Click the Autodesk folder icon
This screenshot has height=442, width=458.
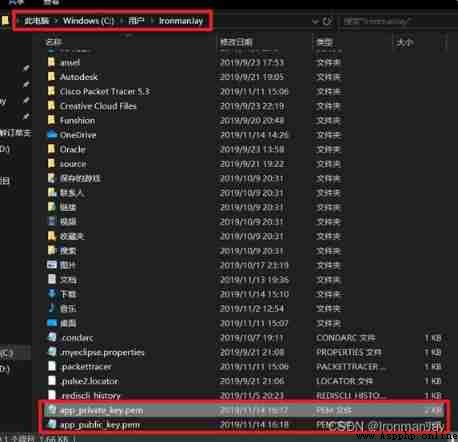tap(51, 77)
